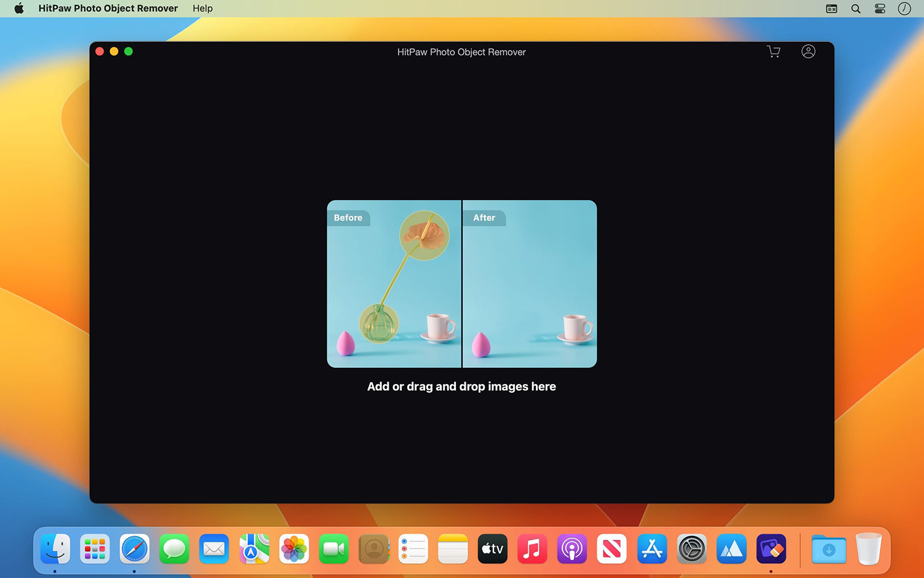Open the shopping cart in HitPaw

(x=773, y=52)
